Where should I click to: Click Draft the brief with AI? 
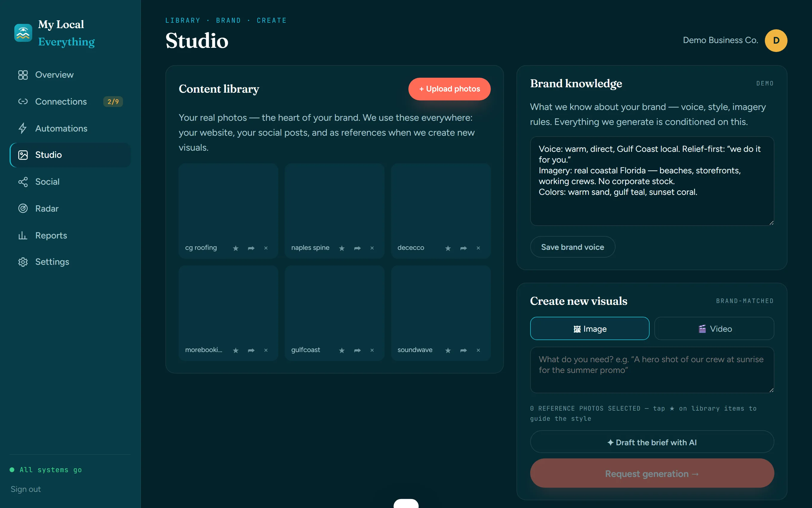652,442
